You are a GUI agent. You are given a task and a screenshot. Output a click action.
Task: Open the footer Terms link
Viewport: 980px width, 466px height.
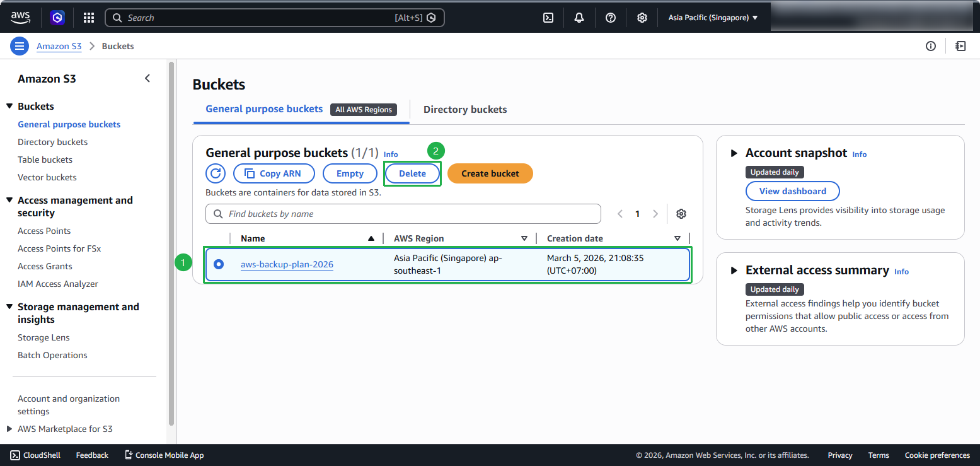pos(879,455)
